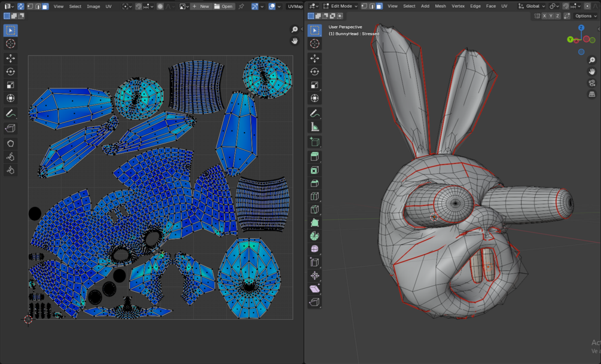Toggle Z axis mesh symmetry

coord(558,16)
